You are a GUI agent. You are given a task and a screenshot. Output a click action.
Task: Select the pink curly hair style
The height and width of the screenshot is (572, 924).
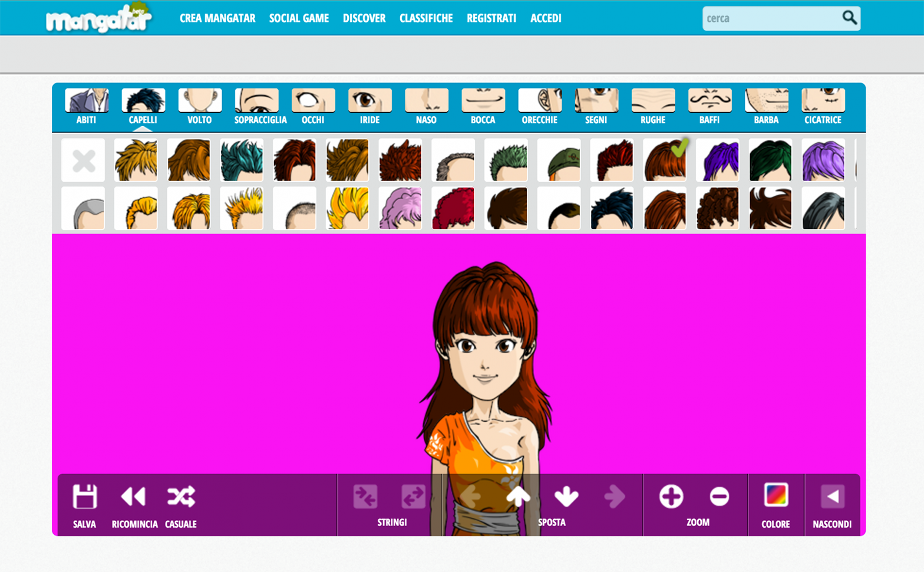400,208
